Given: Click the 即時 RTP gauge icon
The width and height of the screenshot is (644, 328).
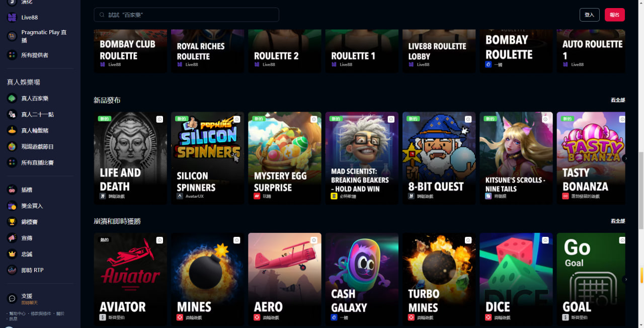Looking at the screenshot, I should (x=12, y=270).
